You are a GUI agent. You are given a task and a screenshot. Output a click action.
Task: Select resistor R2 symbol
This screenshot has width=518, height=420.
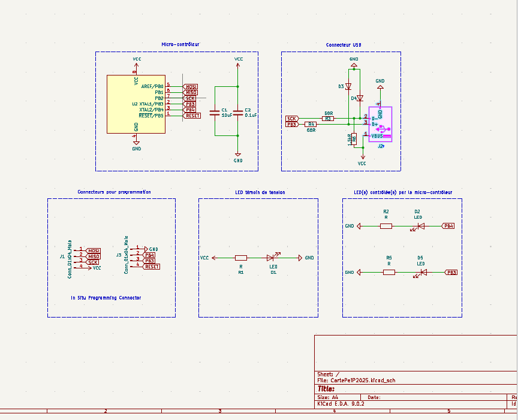click(x=386, y=226)
